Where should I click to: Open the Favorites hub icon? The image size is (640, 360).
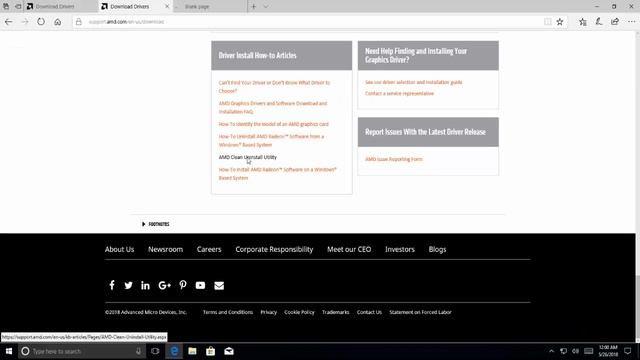click(x=582, y=22)
